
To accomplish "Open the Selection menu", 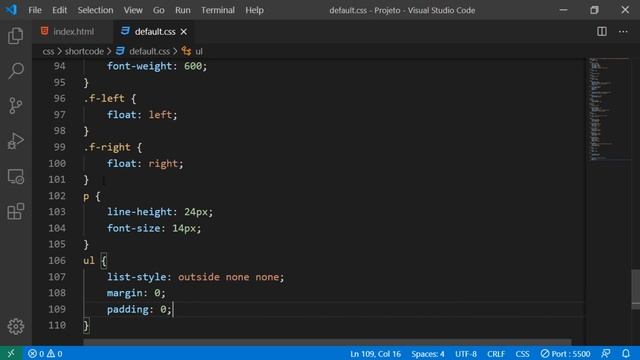I will (95, 10).
